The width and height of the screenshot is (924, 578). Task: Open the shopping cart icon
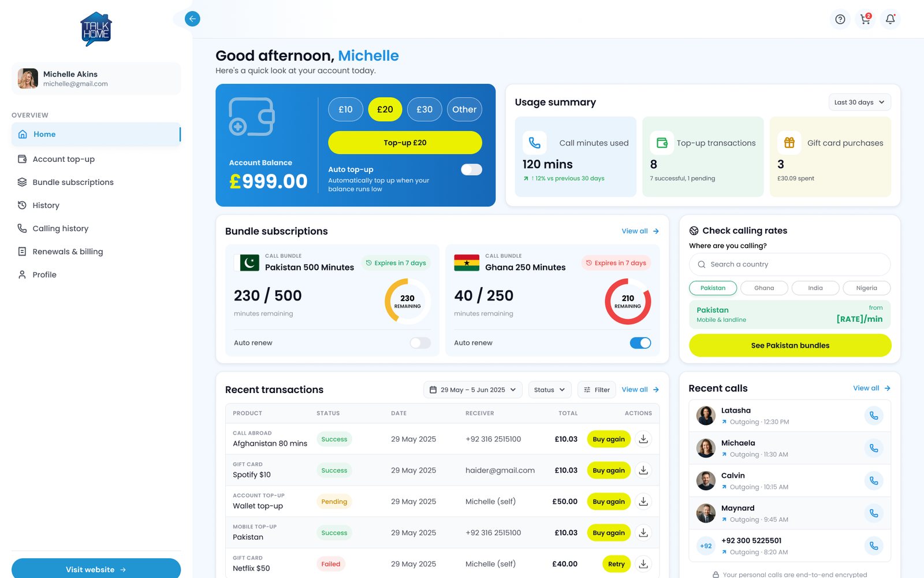click(865, 19)
